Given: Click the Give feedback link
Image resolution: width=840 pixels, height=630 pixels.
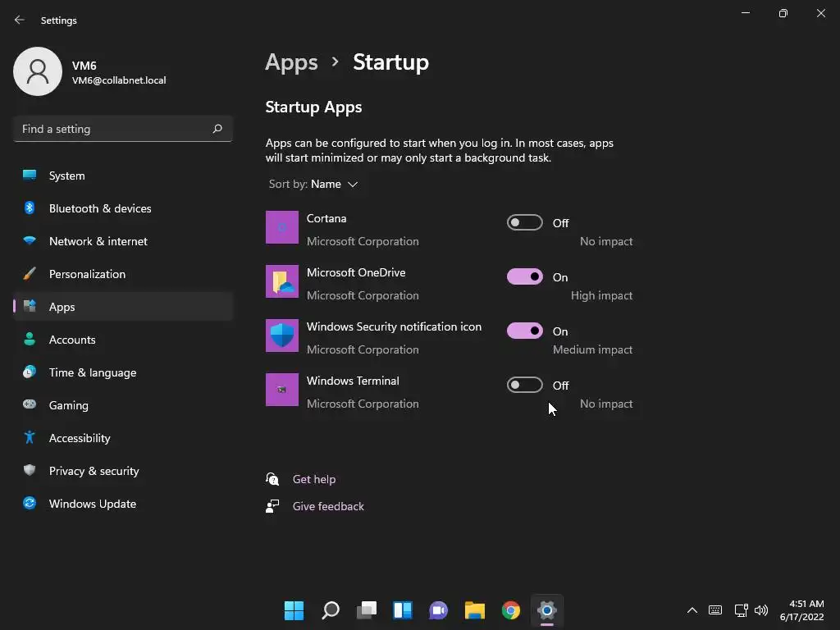Looking at the screenshot, I should click(328, 506).
